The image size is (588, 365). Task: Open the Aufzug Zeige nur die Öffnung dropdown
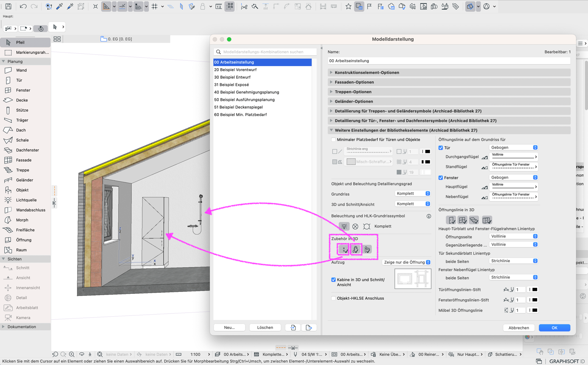click(x=407, y=263)
